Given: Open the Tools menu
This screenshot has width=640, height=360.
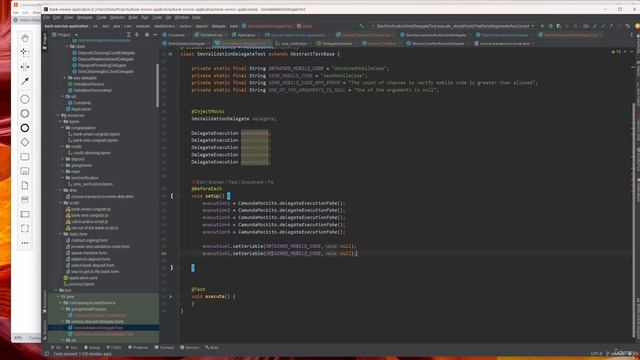Looking at the screenshot, I should [x=157, y=18].
